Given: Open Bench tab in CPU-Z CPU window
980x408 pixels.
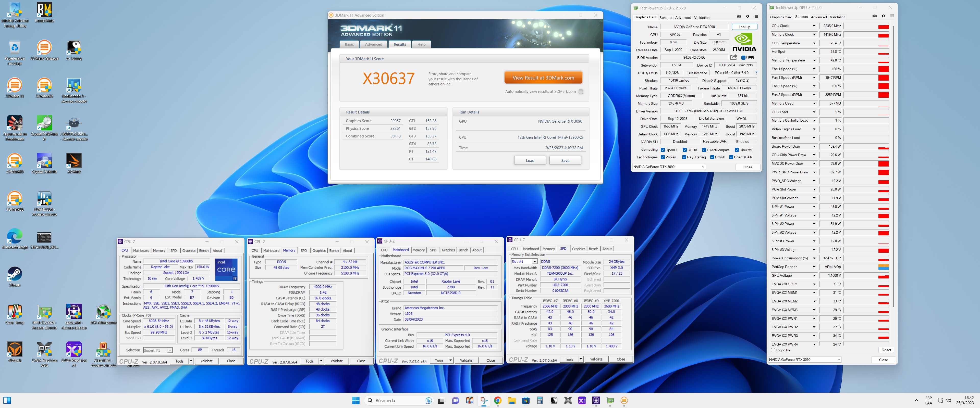Looking at the screenshot, I should 204,251.
